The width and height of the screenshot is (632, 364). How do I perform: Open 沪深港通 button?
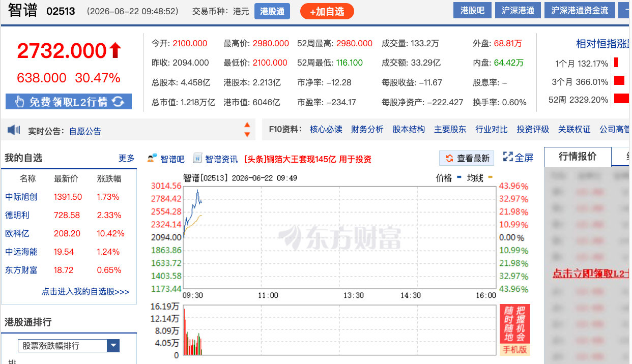pyautogui.click(x=518, y=10)
